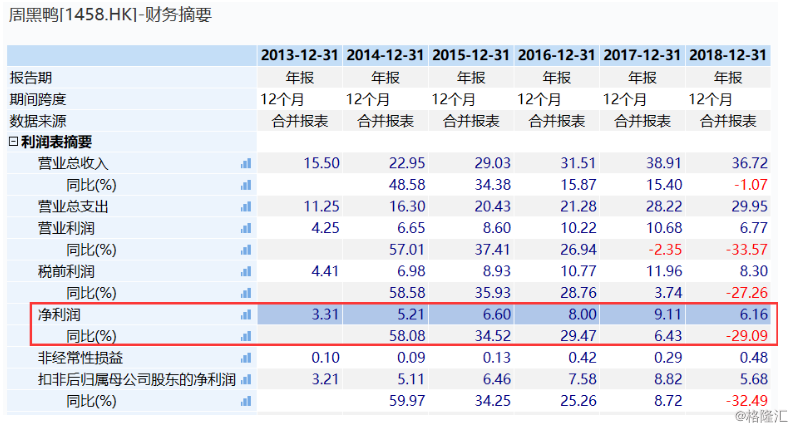795x430 pixels.
Task: Click the 25.26 adjusted profit growth cell
Action: coord(579,401)
